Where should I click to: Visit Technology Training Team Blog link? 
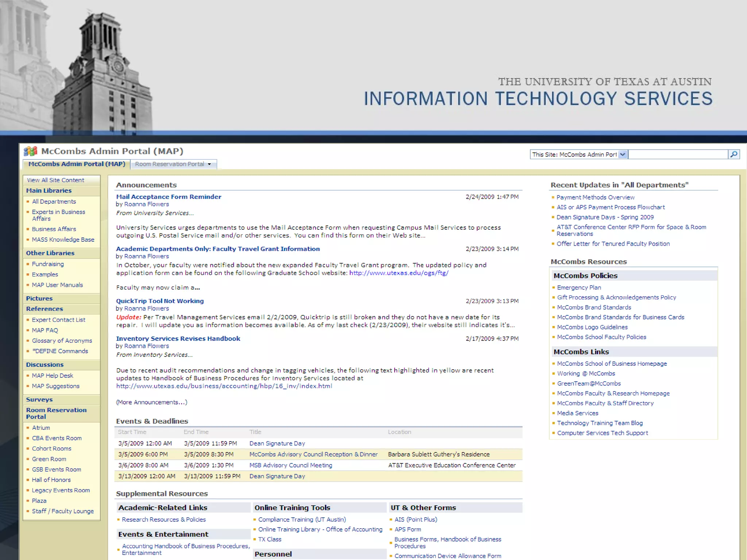point(600,423)
